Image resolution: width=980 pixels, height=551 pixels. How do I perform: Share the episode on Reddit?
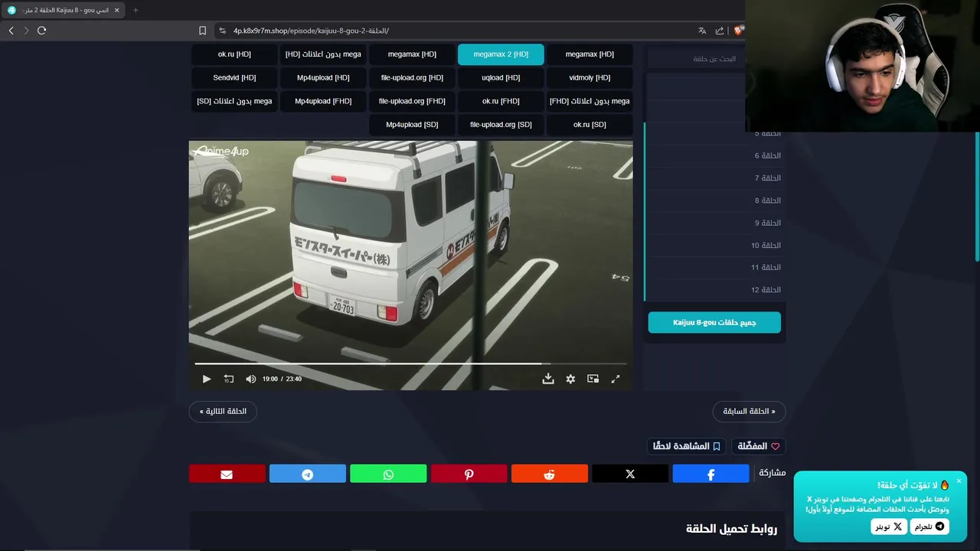[550, 474]
